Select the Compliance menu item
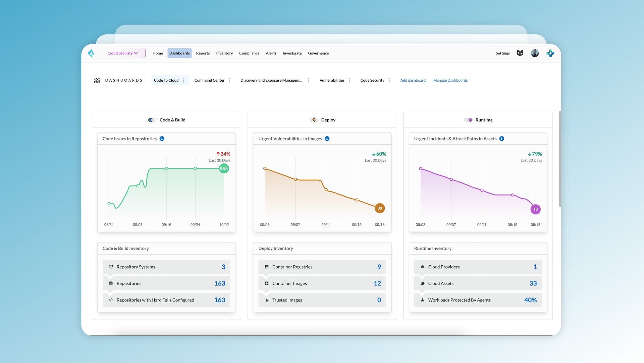The height and width of the screenshot is (363, 644). (250, 53)
